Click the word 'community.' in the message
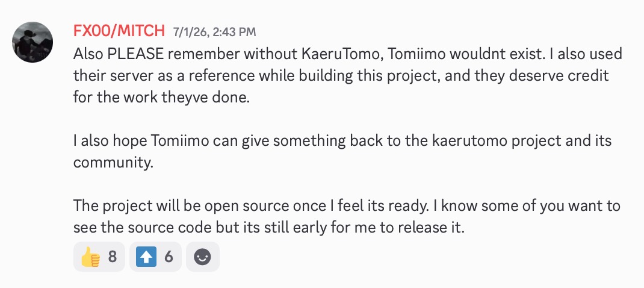The height and width of the screenshot is (288, 644). pyautogui.click(x=113, y=163)
